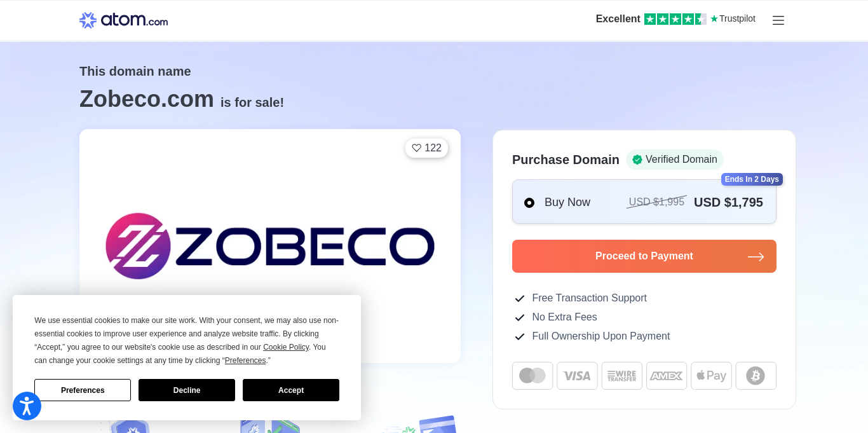Click the Trustpilot rating stars
The height and width of the screenshot is (433, 868).
[675, 19]
